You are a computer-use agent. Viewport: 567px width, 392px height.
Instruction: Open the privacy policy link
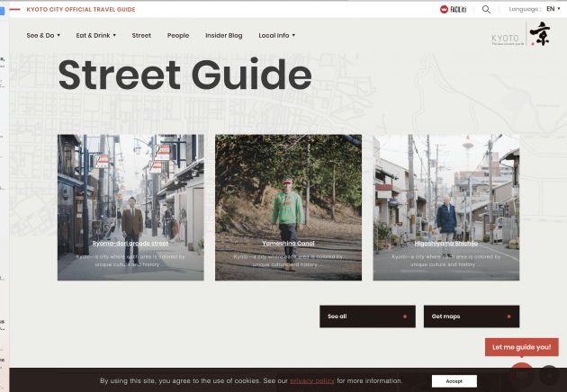312,381
